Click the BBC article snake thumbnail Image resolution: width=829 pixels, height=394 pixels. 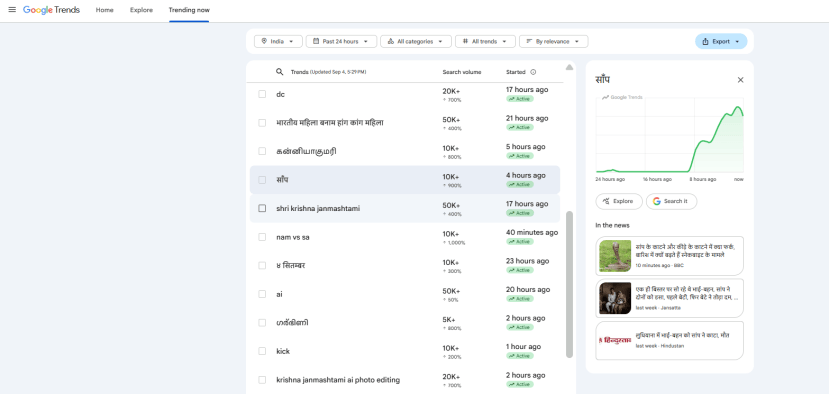(x=615, y=256)
